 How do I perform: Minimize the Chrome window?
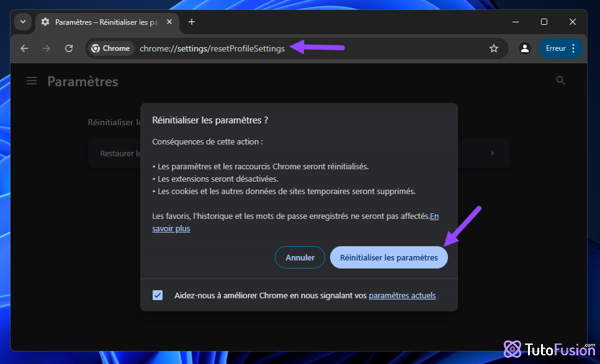[x=516, y=22]
